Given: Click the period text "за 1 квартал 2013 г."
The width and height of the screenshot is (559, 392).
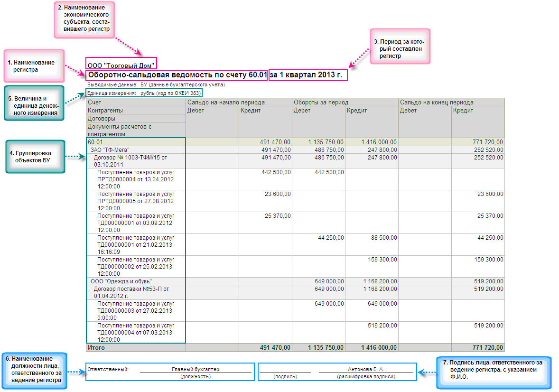Looking at the screenshot, I should (x=306, y=75).
